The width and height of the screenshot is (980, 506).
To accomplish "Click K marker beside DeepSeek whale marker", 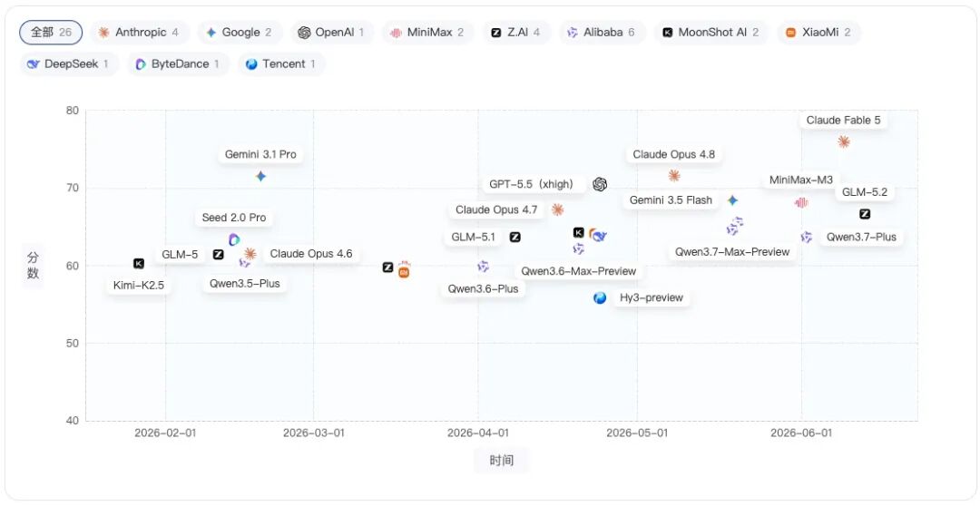I will tap(579, 232).
